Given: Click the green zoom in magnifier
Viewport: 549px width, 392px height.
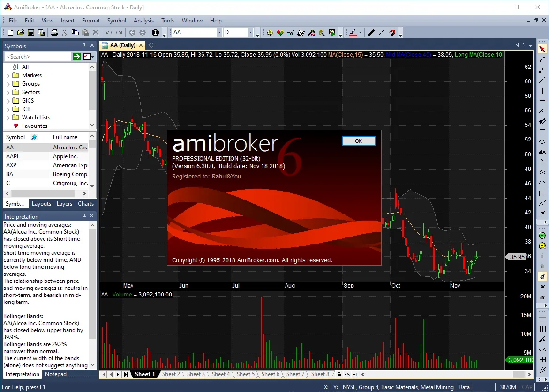Looking at the screenshot, I should point(542,236).
